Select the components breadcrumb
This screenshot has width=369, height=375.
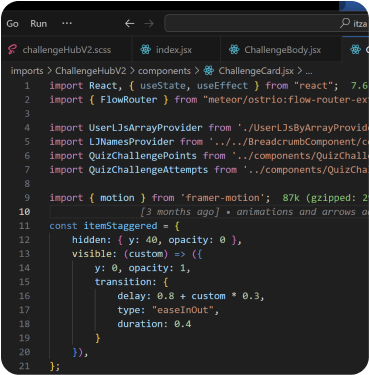164,71
